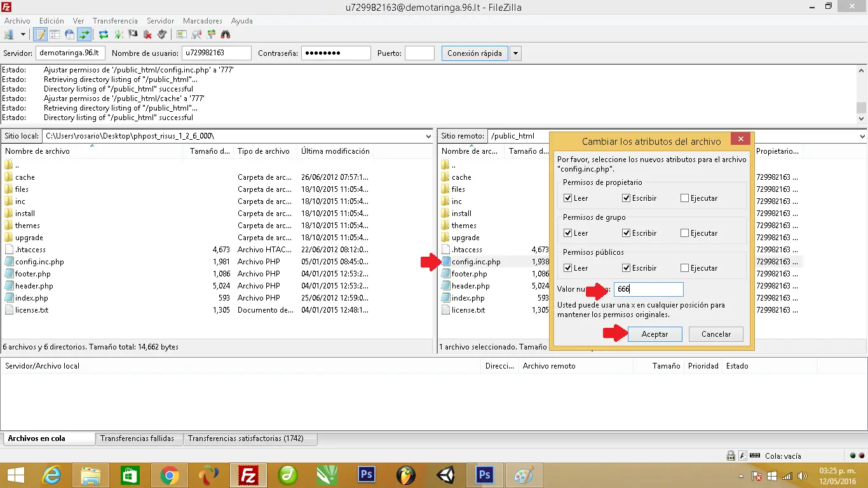Image resolution: width=868 pixels, height=488 pixels.
Task: Uncheck owner Leer permission
Action: click(567, 198)
